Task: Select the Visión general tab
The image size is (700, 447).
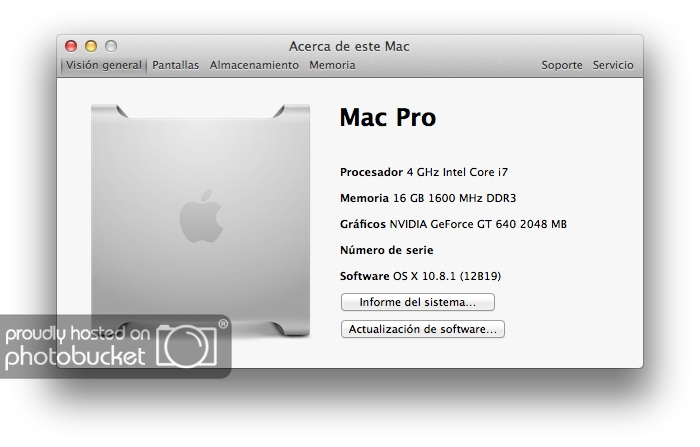Action: click(104, 65)
